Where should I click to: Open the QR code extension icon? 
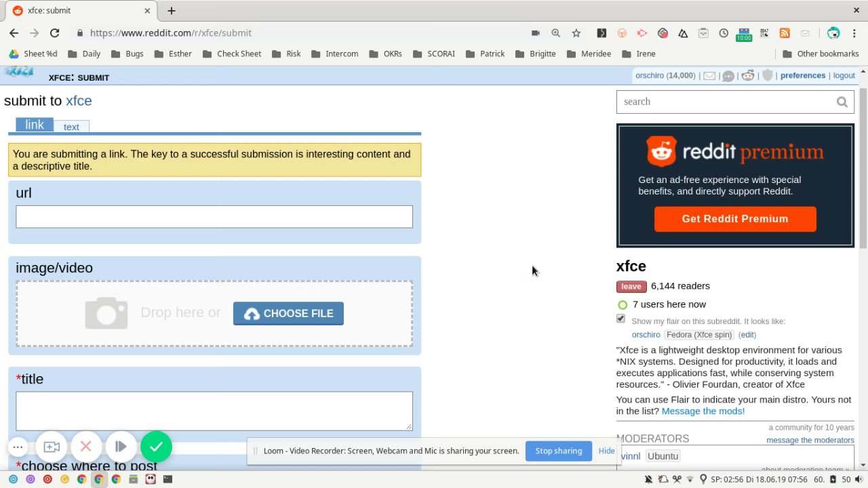coord(764,33)
